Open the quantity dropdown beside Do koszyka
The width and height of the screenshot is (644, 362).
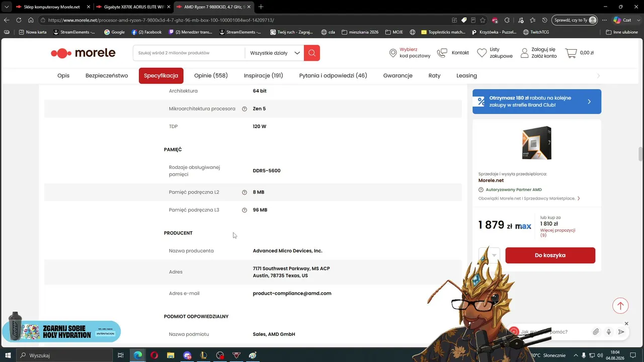(x=490, y=255)
